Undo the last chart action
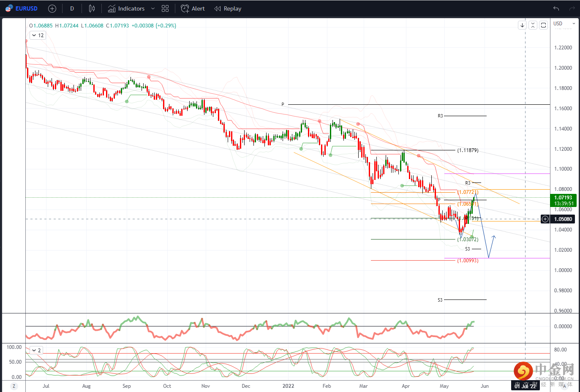 pos(556,8)
